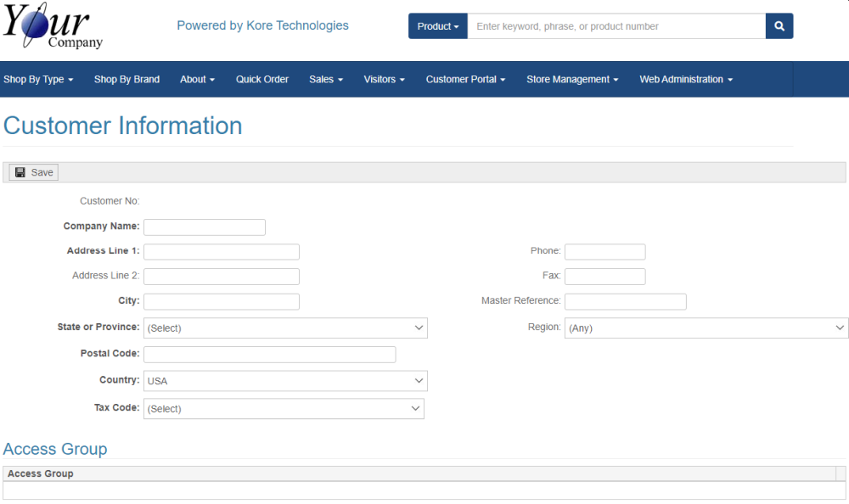Click into the Fax field
The height and width of the screenshot is (504, 849).
point(604,277)
